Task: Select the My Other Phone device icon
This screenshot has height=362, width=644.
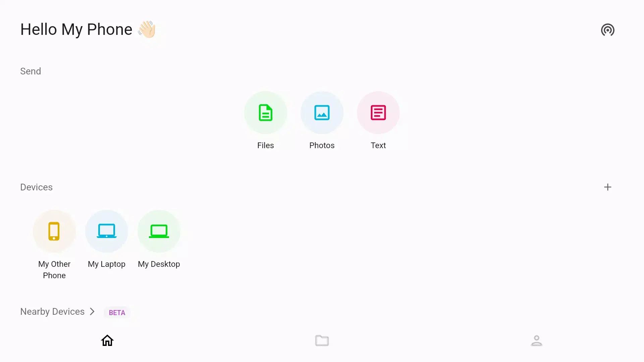Action: (x=54, y=231)
